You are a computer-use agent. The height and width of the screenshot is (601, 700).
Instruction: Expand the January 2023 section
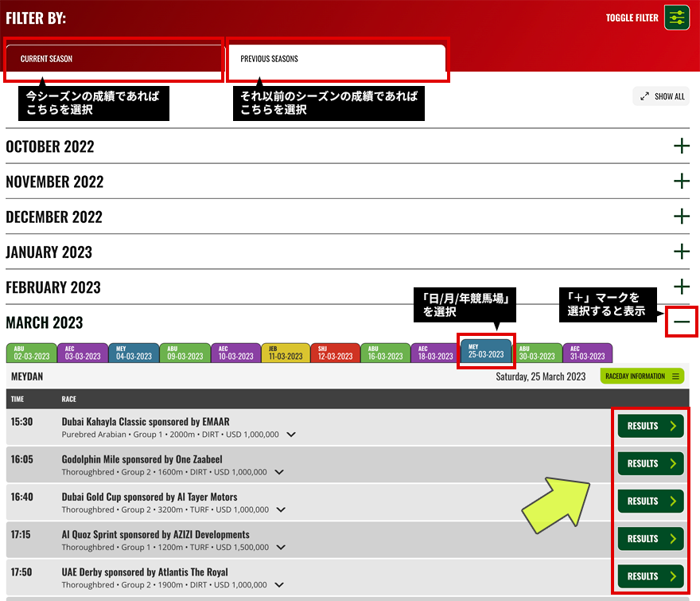(681, 252)
